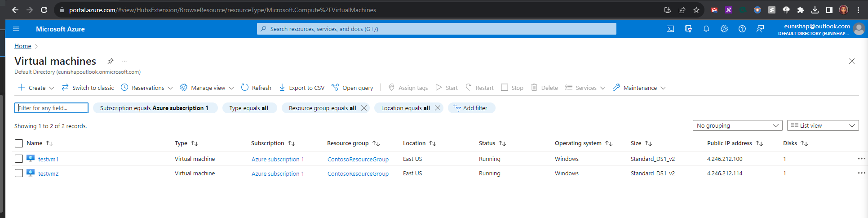868x218 pixels.
Task: Click the Filter for any field input
Action: tap(51, 108)
